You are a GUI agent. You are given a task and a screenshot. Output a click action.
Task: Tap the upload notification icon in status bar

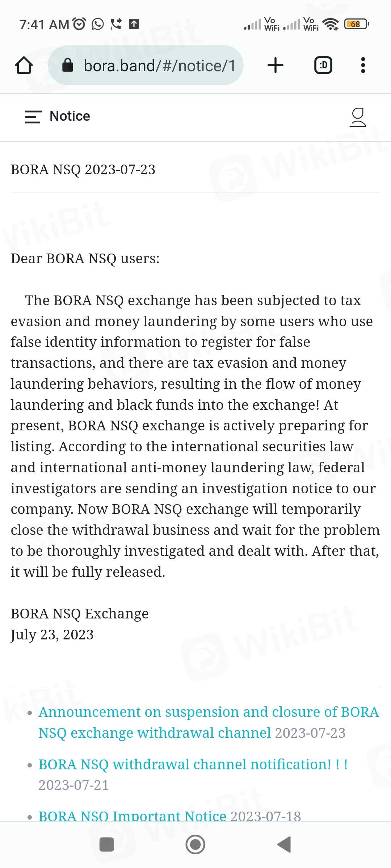[x=134, y=24]
